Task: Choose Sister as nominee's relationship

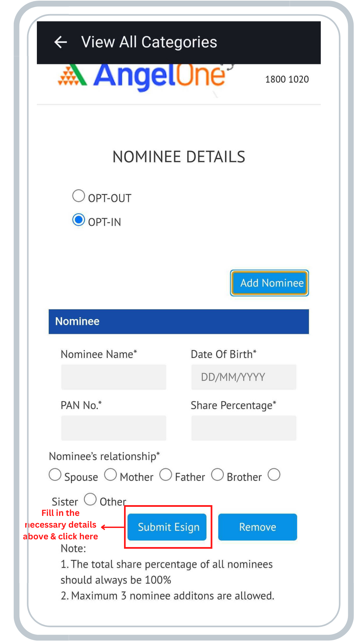Action: point(274,475)
